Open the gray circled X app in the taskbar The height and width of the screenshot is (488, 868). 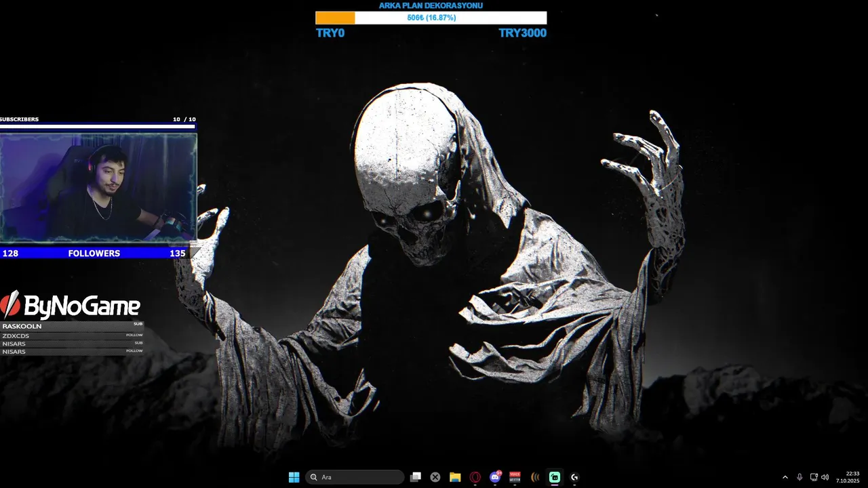[435, 477]
